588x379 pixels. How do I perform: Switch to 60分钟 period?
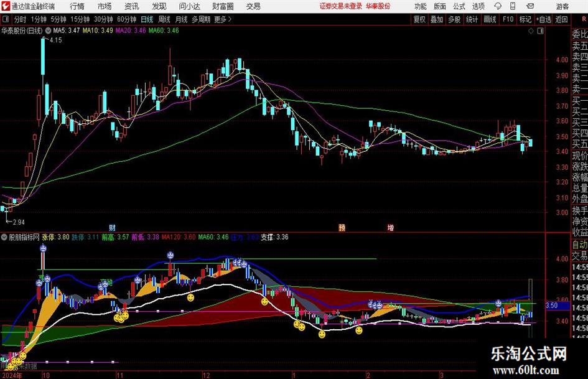click(x=126, y=19)
